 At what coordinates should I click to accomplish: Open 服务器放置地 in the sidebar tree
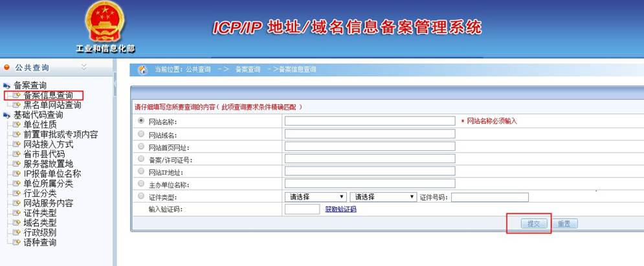pos(48,164)
